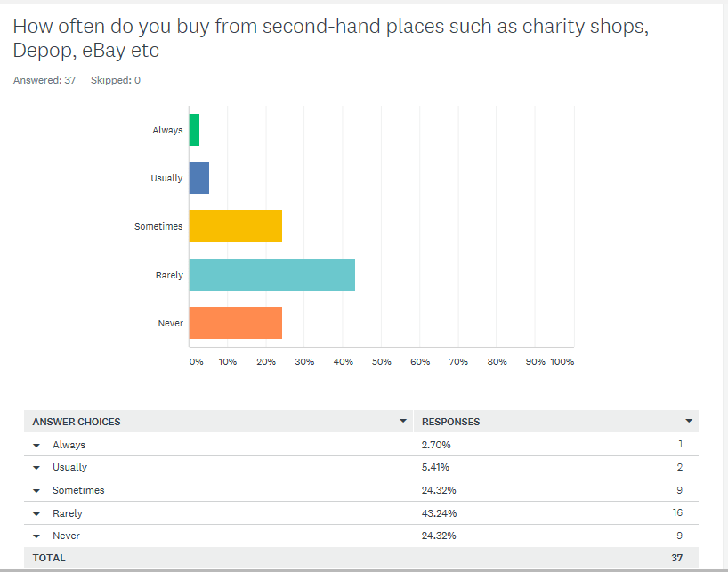
Task: Click the yellow Sometimes bar in chart
Action: tap(235, 226)
